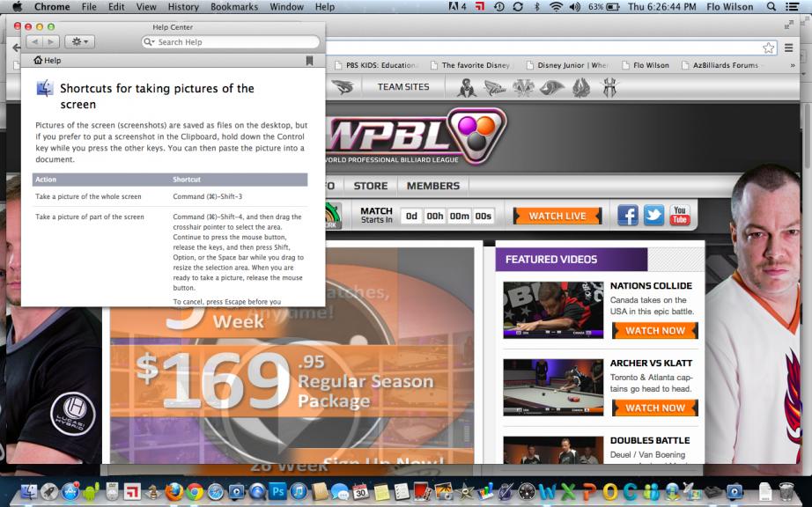
Task: Open Finder from the dock
Action: tap(29, 491)
